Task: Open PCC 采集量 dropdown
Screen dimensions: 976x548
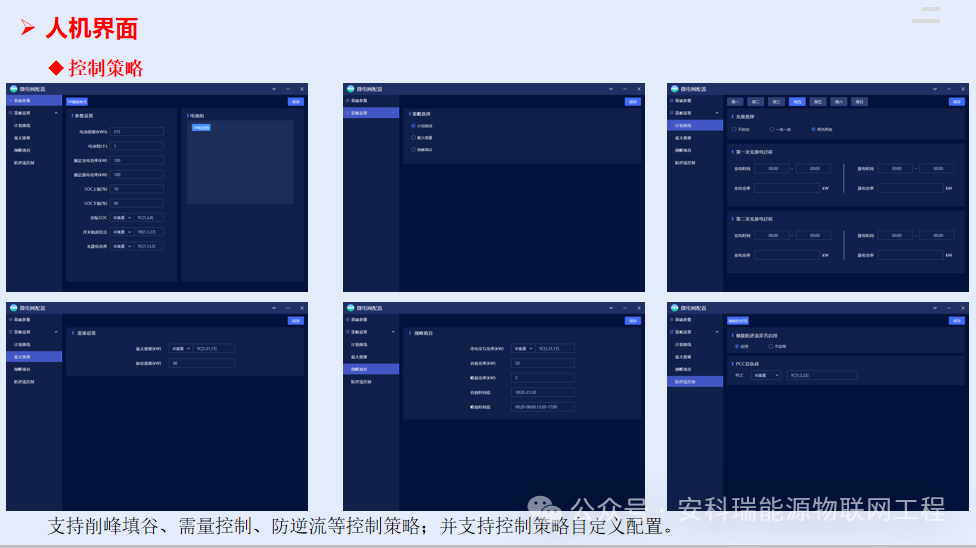Action: [766, 376]
